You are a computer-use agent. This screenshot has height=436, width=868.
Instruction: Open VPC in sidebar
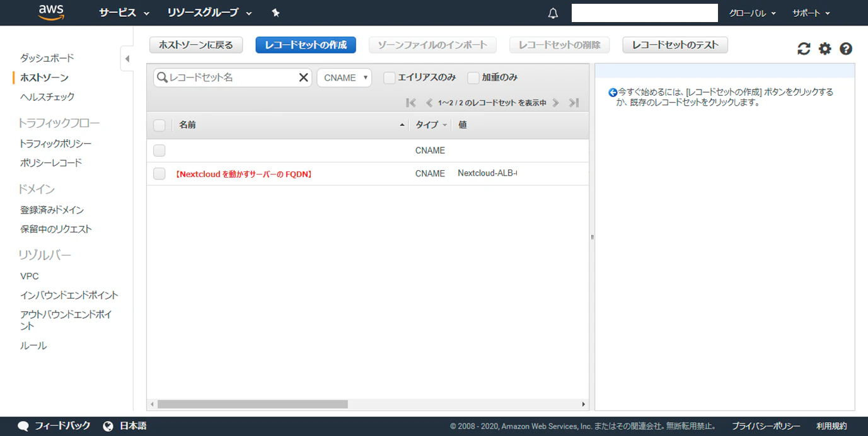(30, 276)
